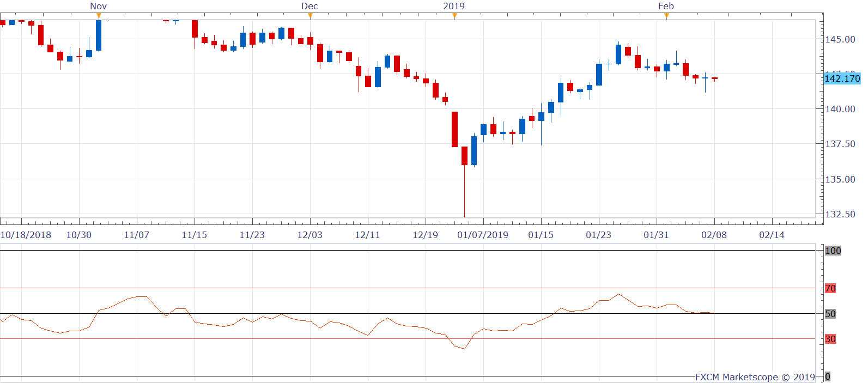The height and width of the screenshot is (383, 868).
Task: Click the 10/18/2018 date label
Action: point(26,235)
